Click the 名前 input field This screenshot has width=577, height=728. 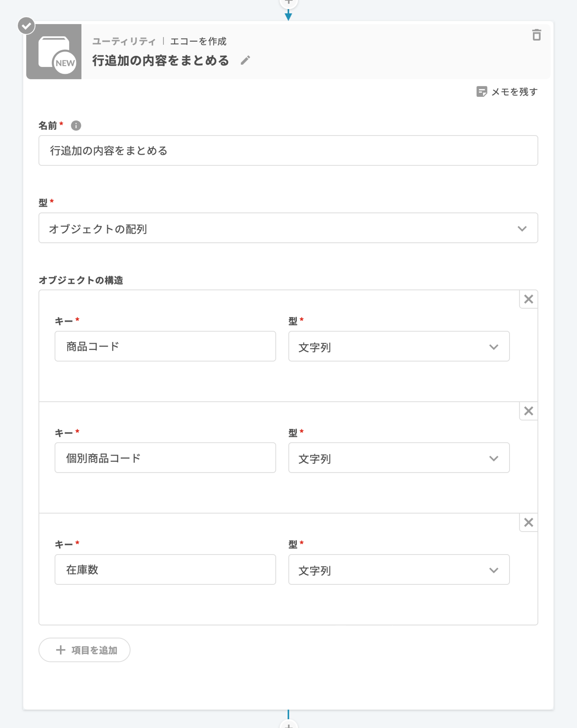(288, 151)
